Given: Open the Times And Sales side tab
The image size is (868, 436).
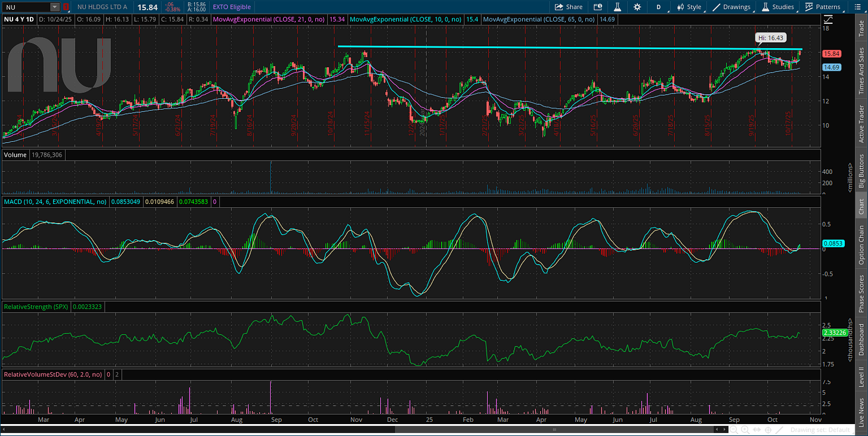Looking at the screenshot, I should point(861,70).
